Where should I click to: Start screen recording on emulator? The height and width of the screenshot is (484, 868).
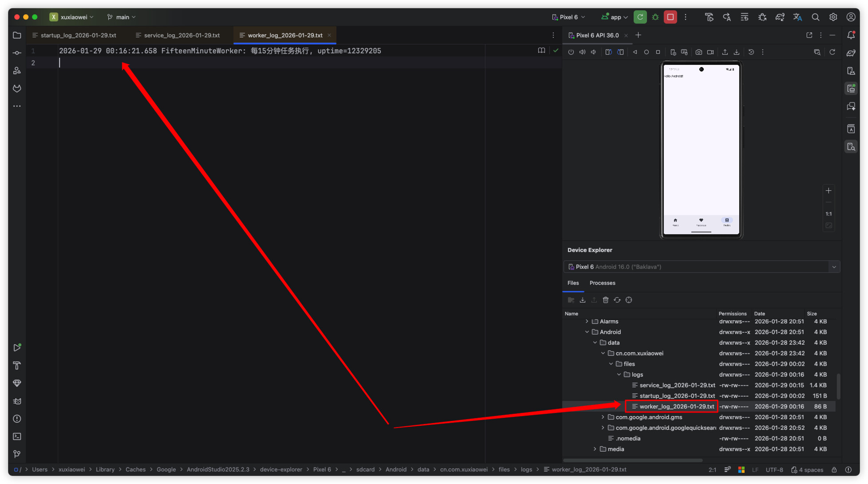pos(710,52)
